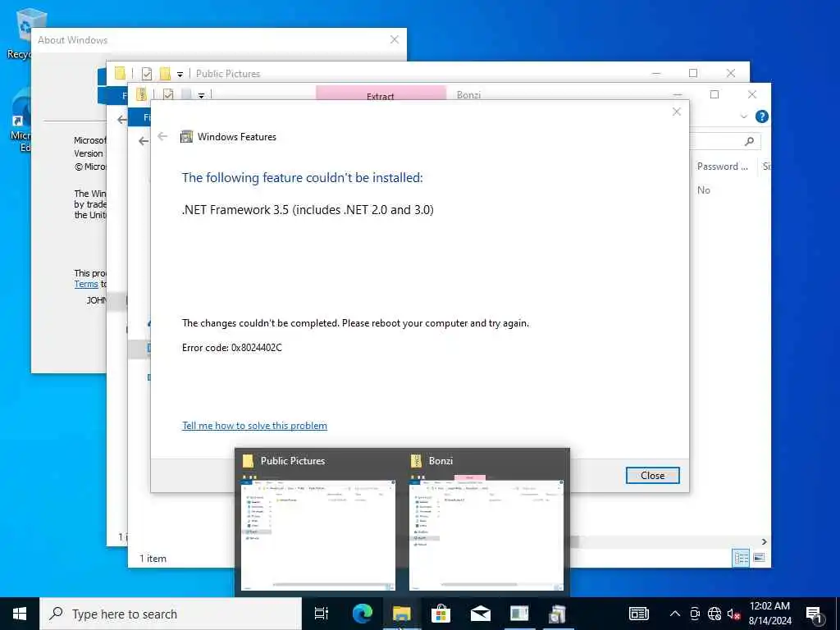Click back arrow in Bonzi explorer window
Image resolution: width=840 pixels, height=630 pixels.
coord(143,141)
